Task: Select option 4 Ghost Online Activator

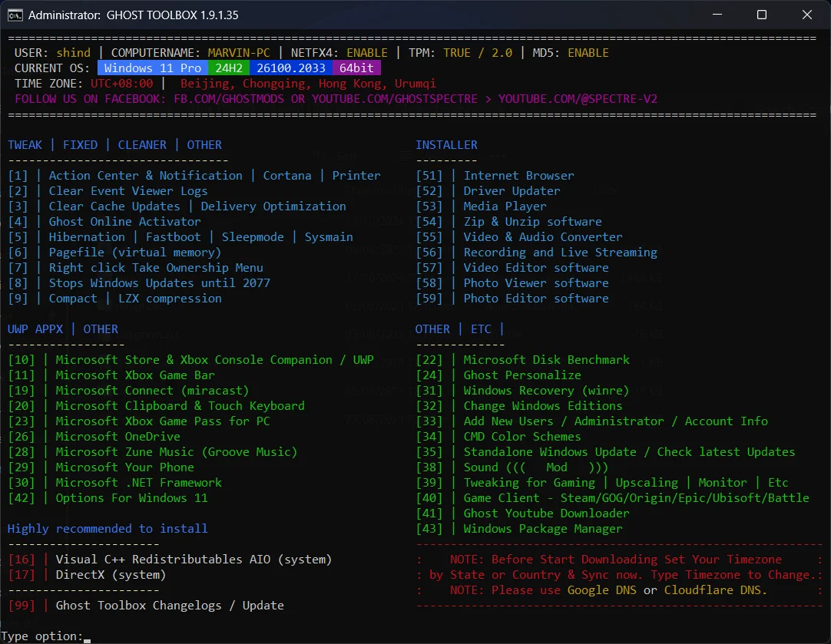Action: (104, 221)
